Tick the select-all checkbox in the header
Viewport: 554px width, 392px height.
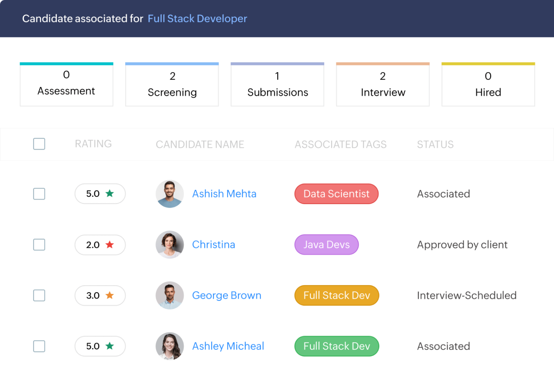point(39,144)
